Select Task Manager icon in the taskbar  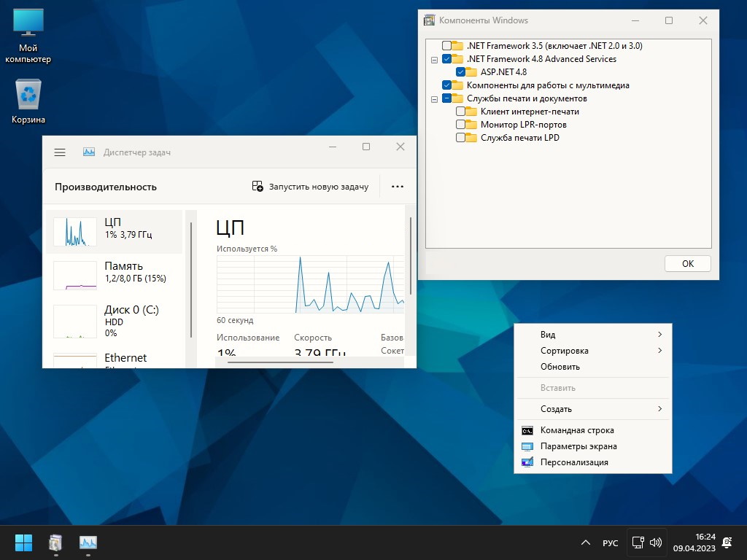pos(88,542)
